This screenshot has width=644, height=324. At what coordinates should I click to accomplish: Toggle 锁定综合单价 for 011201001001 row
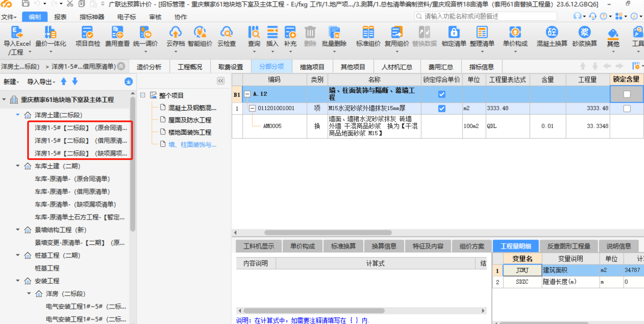point(442,109)
